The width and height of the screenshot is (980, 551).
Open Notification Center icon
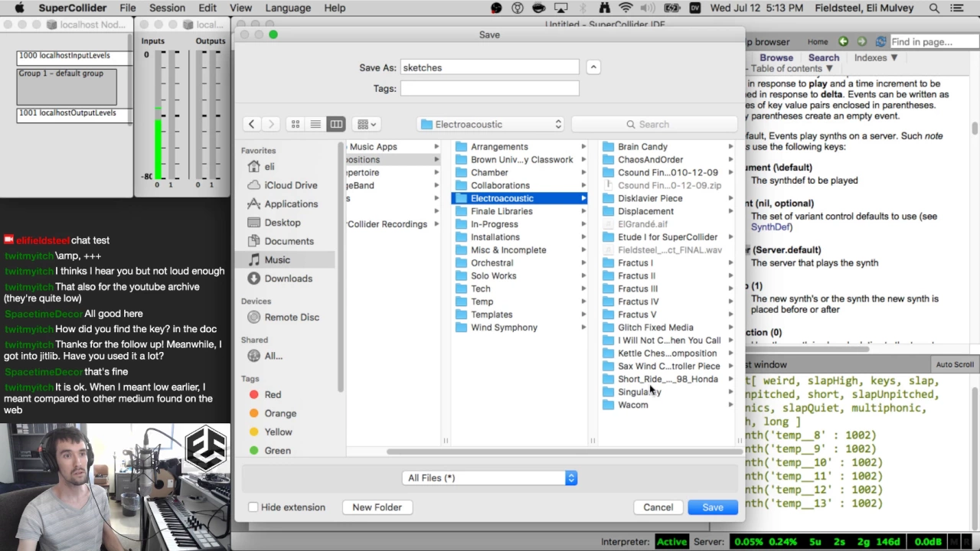point(957,8)
